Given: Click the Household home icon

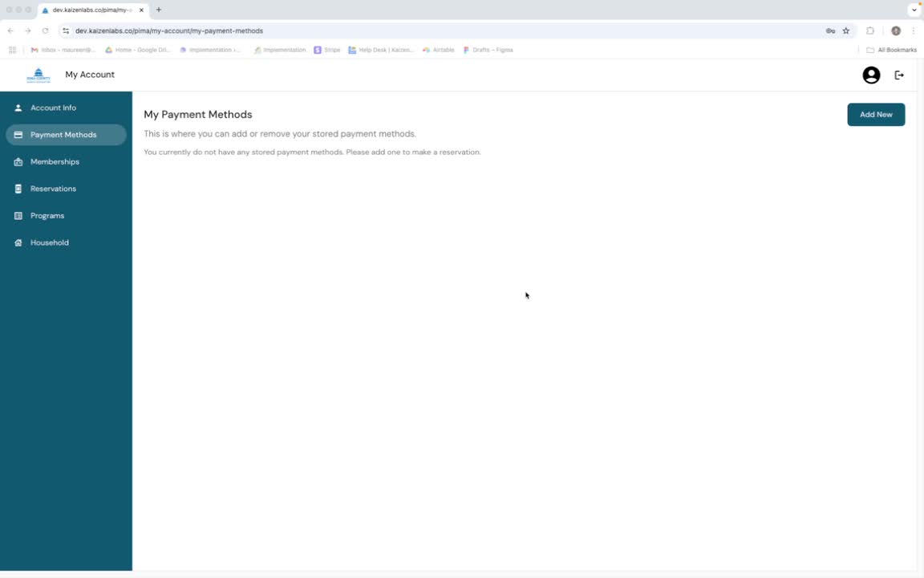Looking at the screenshot, I should 18,242.
